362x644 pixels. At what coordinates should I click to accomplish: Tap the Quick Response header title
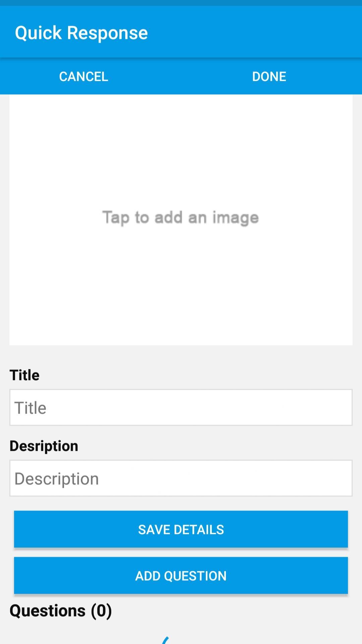coord(81,33)
